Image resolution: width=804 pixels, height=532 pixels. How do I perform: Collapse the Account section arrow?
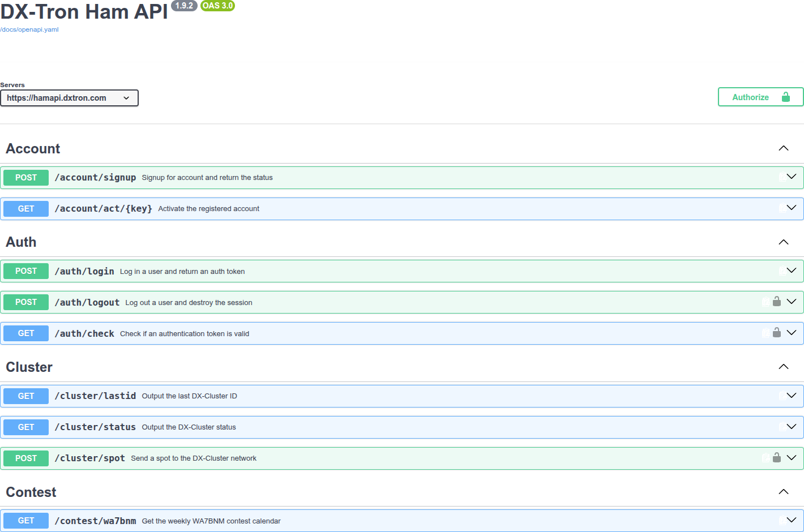[x=784, y=148]
